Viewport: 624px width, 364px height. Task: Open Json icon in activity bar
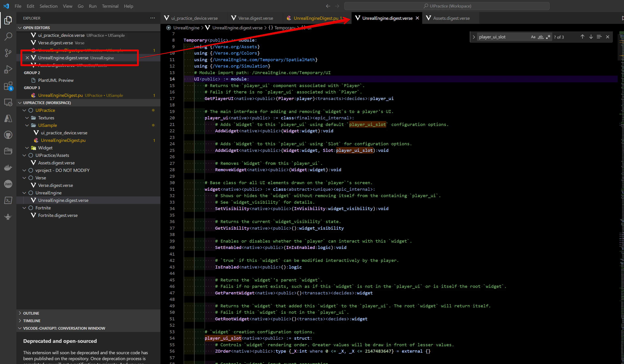(8, 184)
